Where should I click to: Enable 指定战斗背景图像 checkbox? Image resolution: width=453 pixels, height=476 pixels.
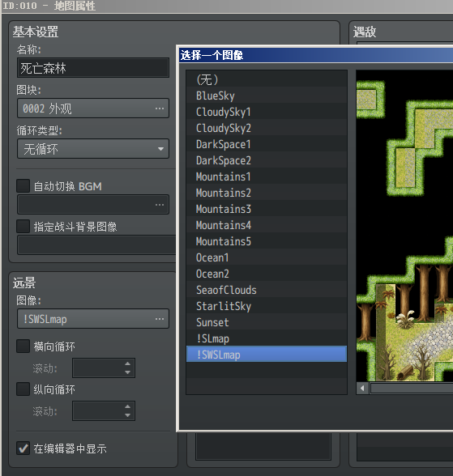pyautogui.click(x=23, y=226)
